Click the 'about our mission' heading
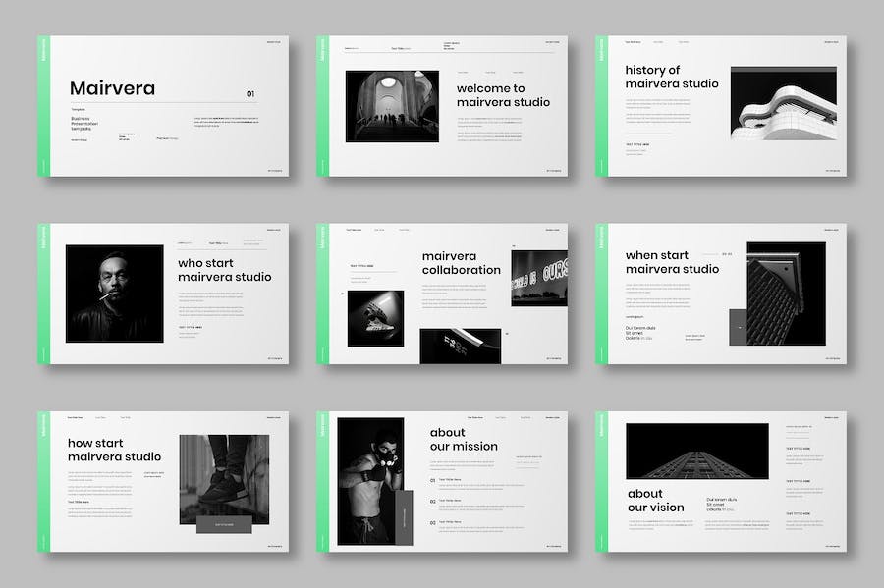Screen dimensions: 884x588 [463, 439]
